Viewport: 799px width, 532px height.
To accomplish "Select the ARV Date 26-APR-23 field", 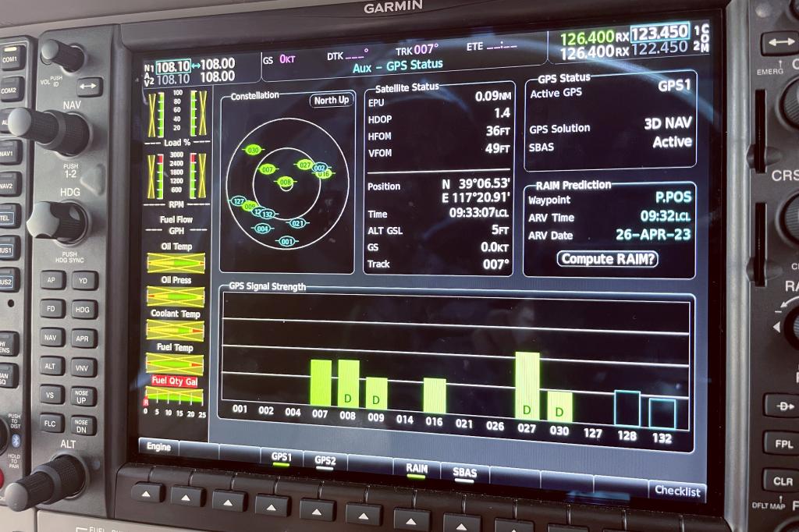I will click(x=652, y=235).
